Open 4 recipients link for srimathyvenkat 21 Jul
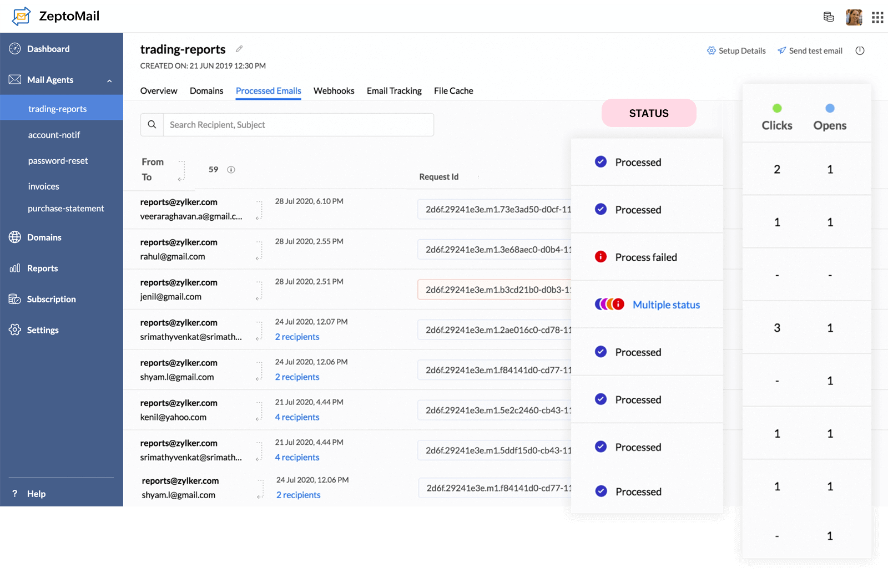 point(297,457)
